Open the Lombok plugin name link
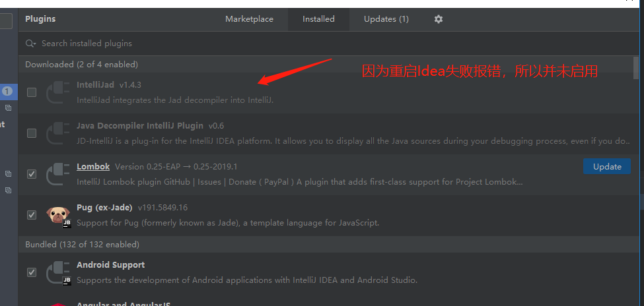This screenshot has width=644, height=306. point(93,167)
